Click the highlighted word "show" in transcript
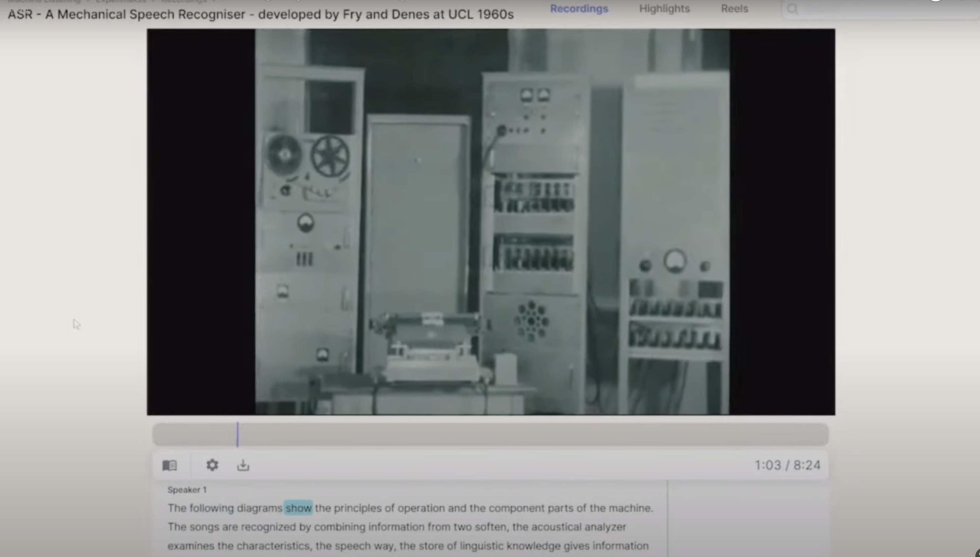 tap(298, 508)
